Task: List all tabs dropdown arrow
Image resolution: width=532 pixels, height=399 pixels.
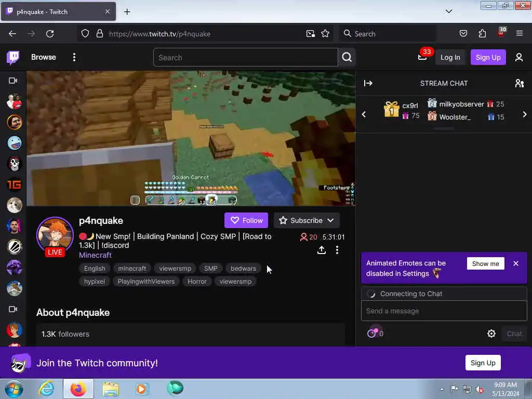Action: click(448, 11)
